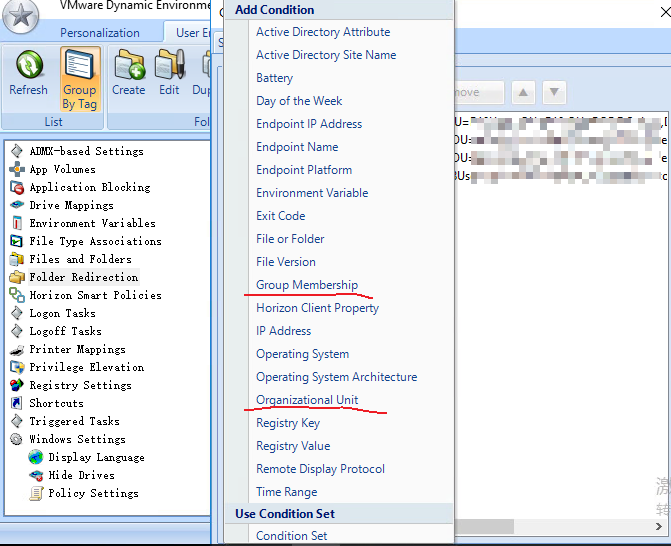Click the Edit folder icon

[170, 65]
